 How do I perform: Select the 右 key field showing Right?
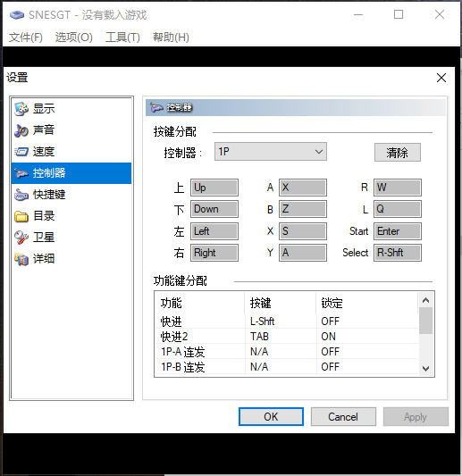tap(214, 253)
